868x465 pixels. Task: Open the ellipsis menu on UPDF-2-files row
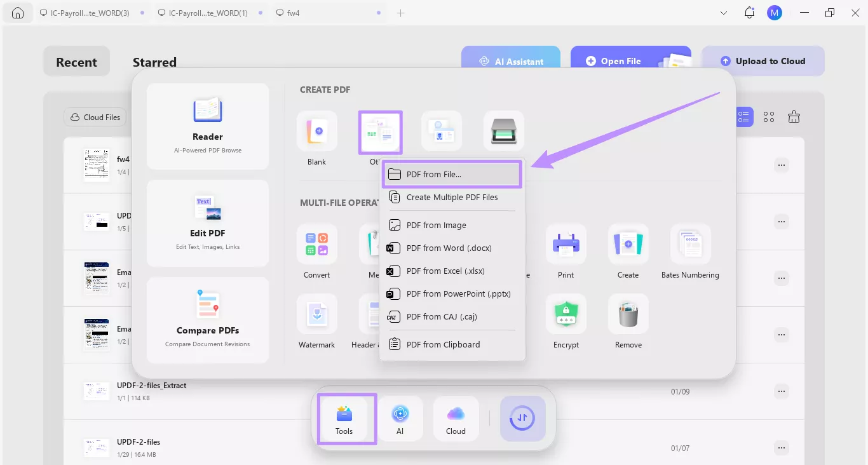[x=781, y=448]
